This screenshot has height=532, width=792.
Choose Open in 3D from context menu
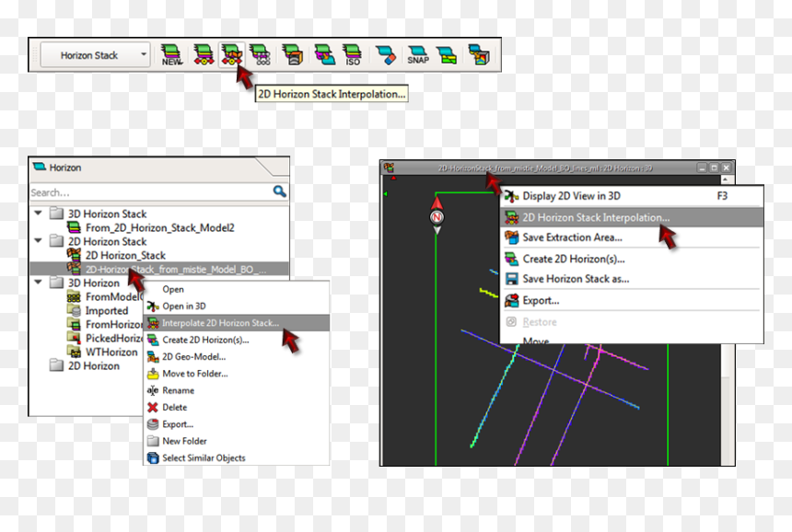coord(237,306)
